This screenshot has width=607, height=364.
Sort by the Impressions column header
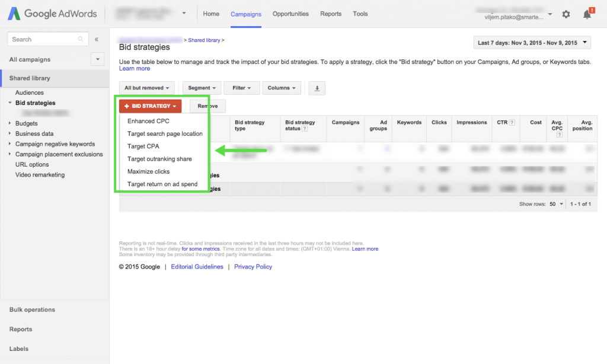(x=471, y=122)
